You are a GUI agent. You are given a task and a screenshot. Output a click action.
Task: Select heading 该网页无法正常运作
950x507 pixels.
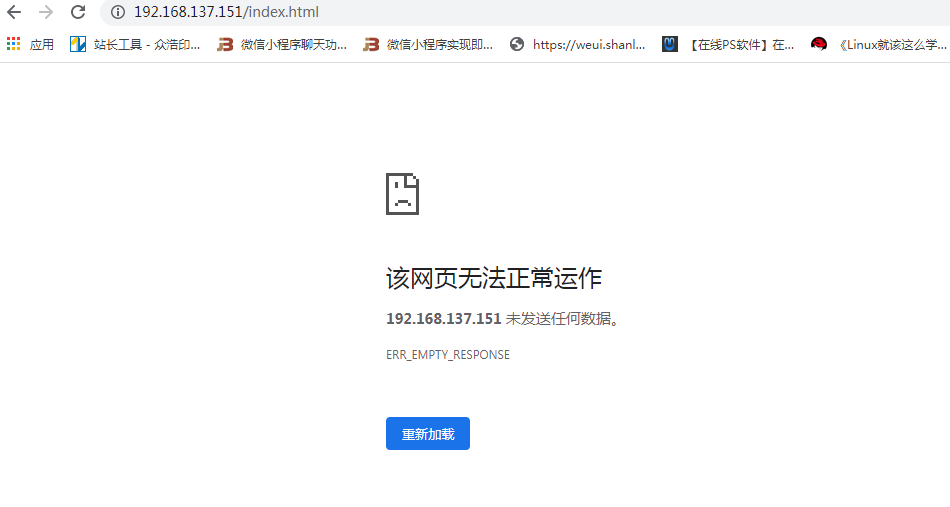494,279
